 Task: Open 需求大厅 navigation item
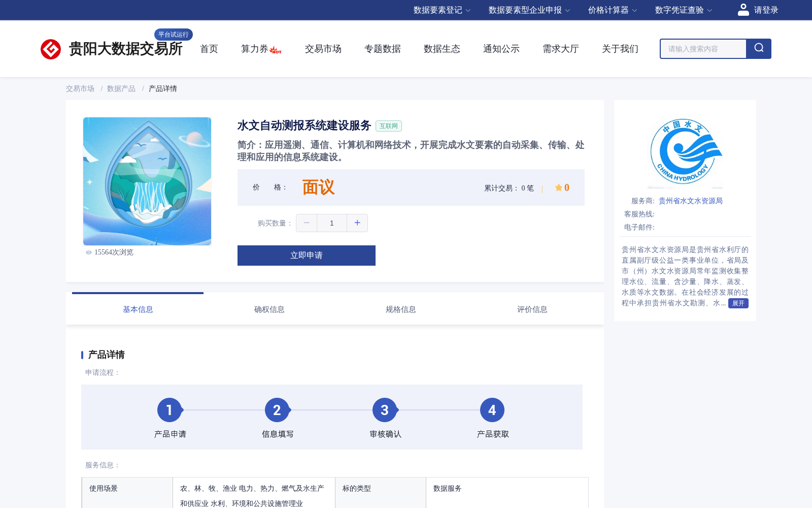(561, 49)
